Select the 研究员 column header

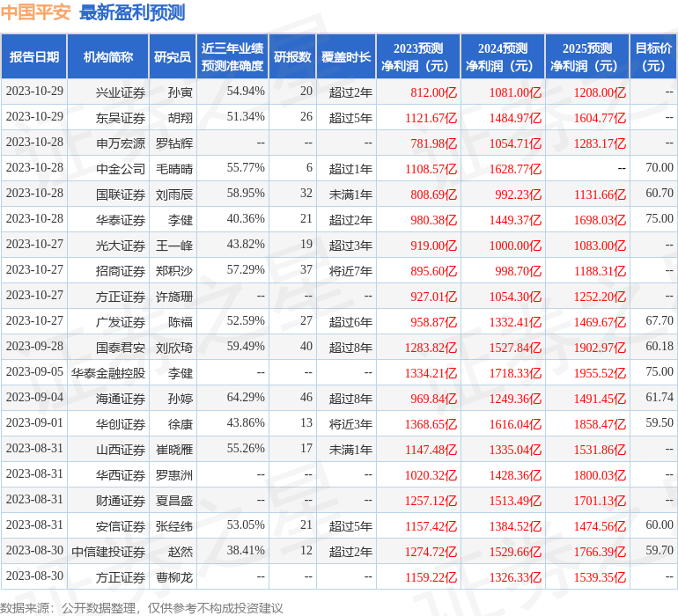click(173, 57)
